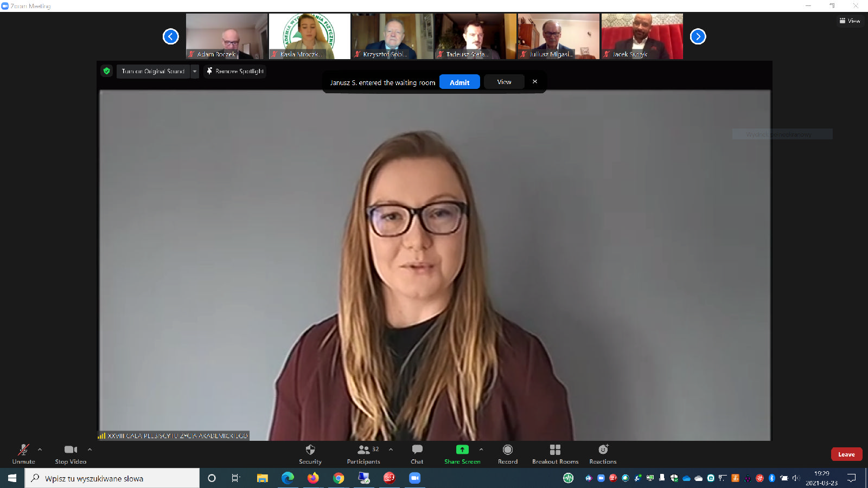The image size is (868, 488).
Task: Unmute the microphone
Action: click(23, 454)
